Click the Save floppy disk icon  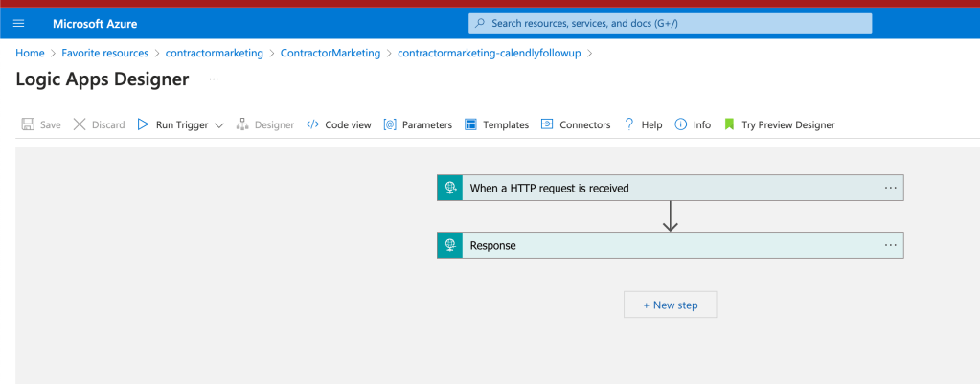click(28, 124)
